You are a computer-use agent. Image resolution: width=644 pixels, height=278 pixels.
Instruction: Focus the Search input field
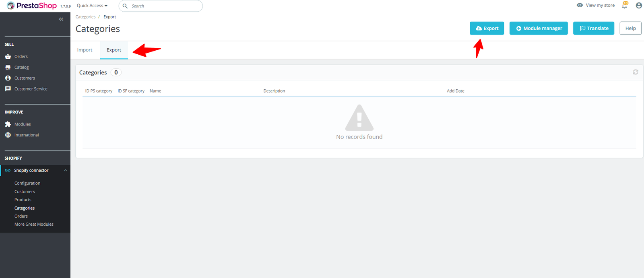pyautogui.click(x=161, y=6)
